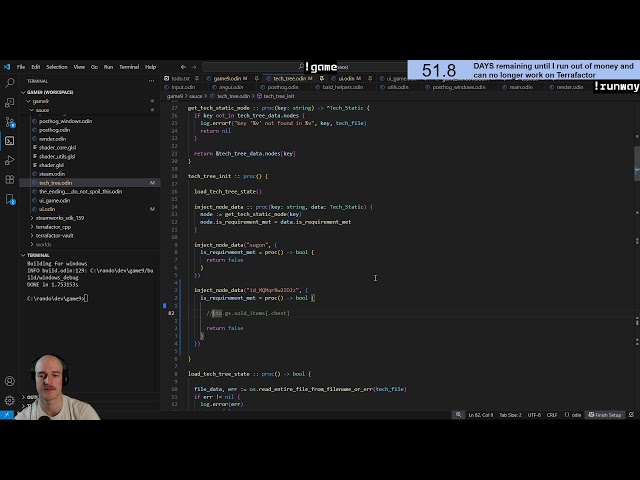Open render.odin in file tree
Viewport: 640px width, 480px height.
point(52,139)
